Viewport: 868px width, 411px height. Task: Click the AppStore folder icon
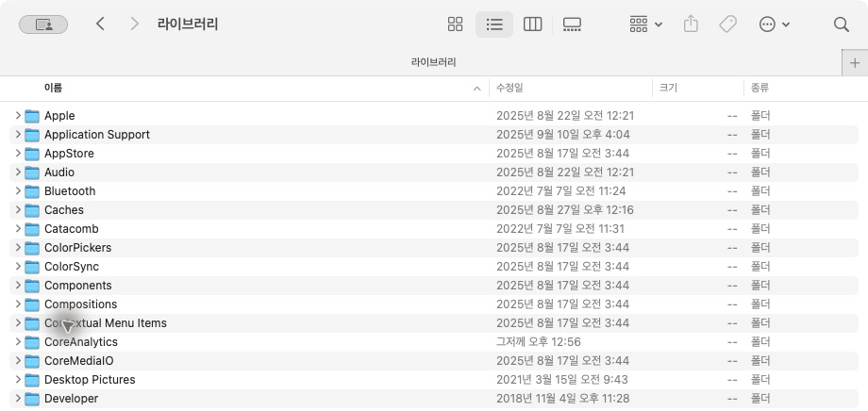pyautogui.click(x=32, y=154)
